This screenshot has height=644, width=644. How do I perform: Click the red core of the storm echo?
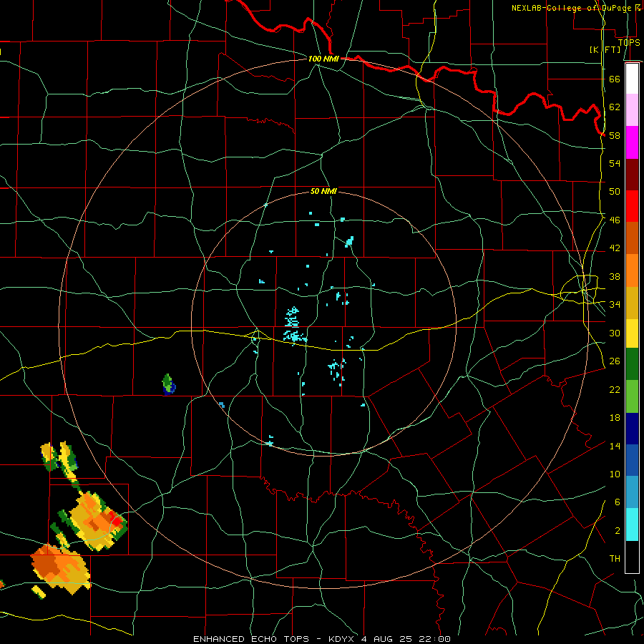117,522
